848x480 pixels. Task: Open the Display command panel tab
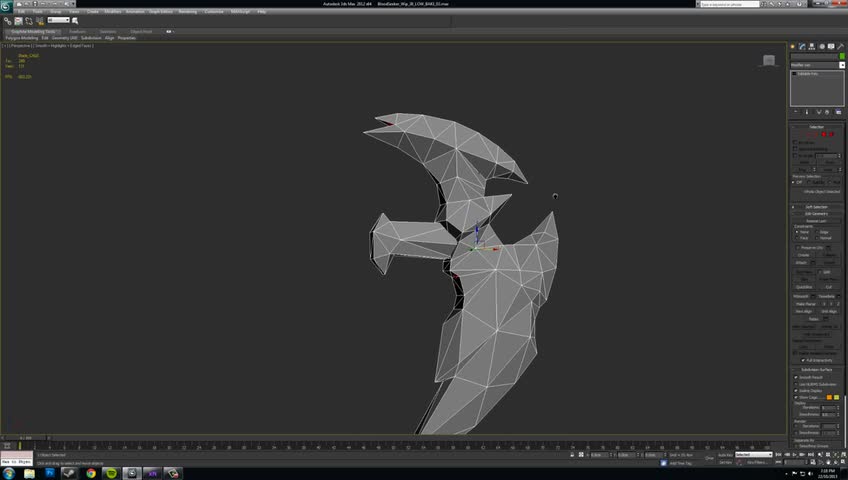(831, 47)
